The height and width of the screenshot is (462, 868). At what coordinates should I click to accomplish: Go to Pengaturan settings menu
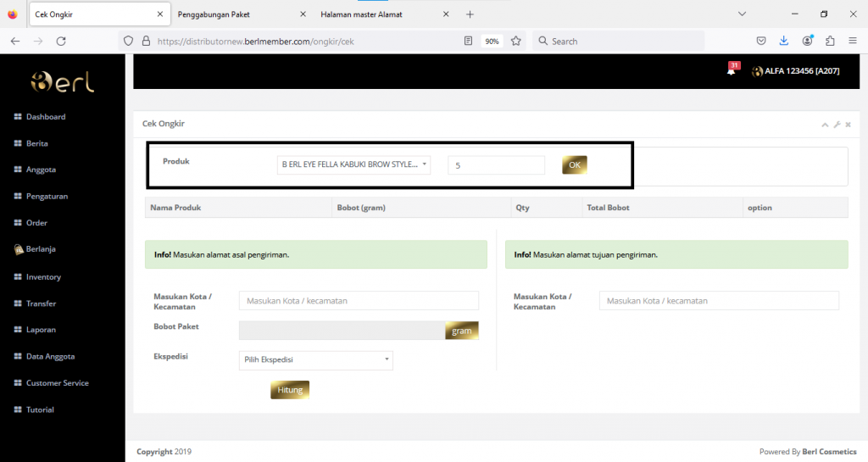pos(47,197)
